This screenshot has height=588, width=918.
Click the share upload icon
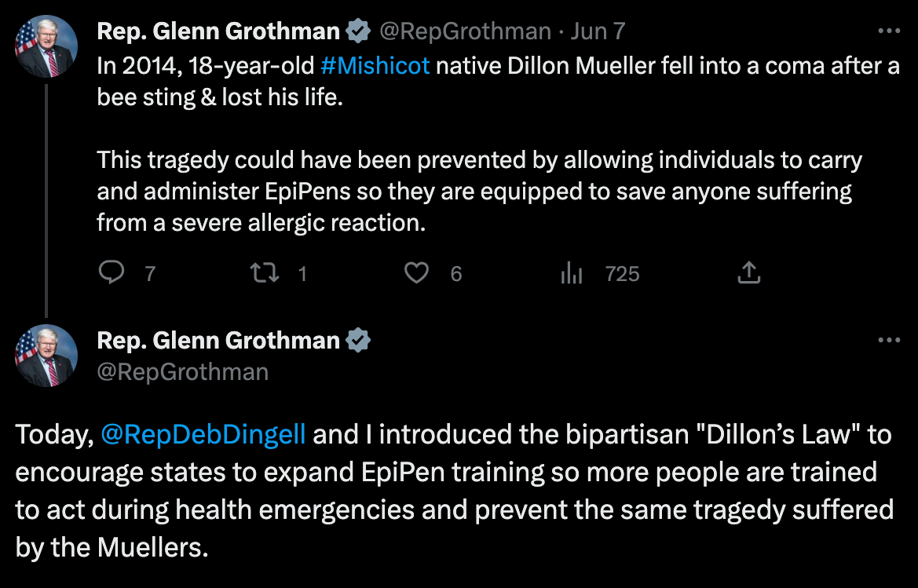(x=749, y=272)
